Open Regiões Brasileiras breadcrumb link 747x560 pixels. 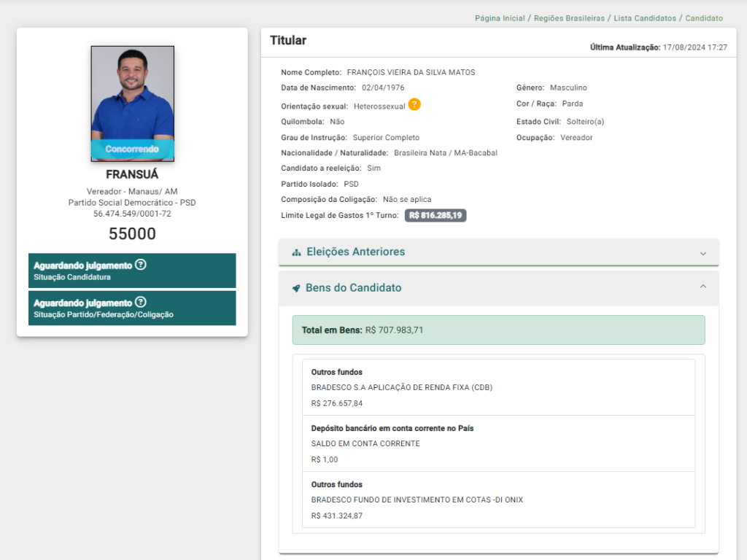569,18
